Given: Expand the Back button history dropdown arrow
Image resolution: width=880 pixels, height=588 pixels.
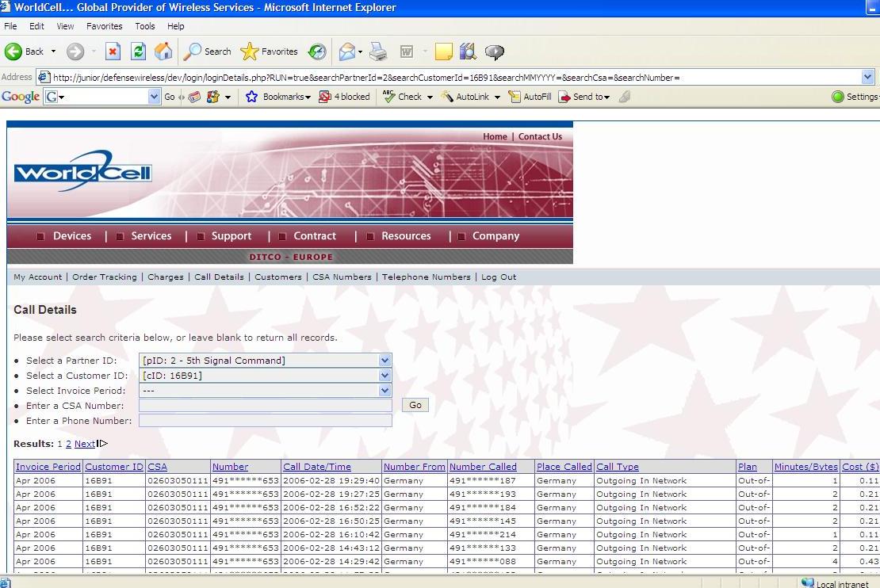Looking at the screenshot, I should click(53, 52).
